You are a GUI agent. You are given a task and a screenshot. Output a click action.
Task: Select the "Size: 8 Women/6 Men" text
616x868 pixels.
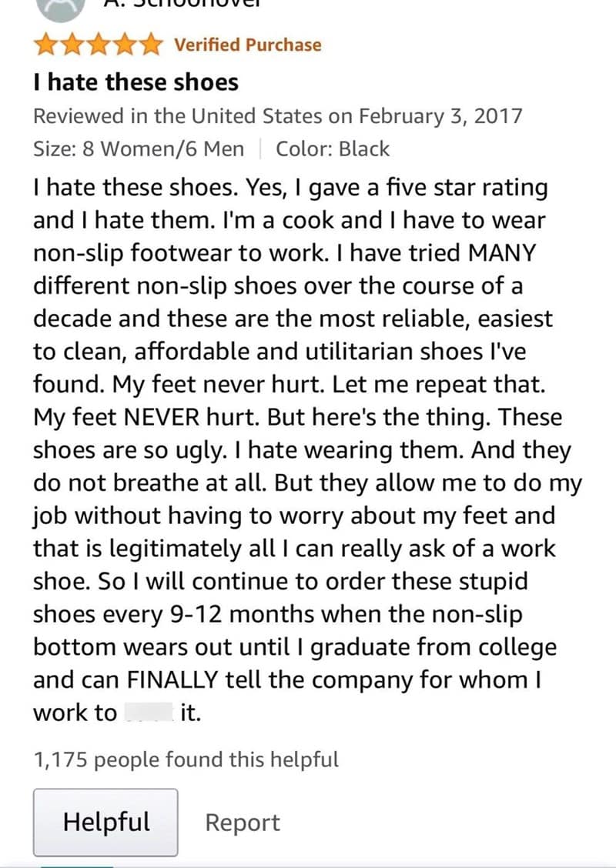(139, 149)
